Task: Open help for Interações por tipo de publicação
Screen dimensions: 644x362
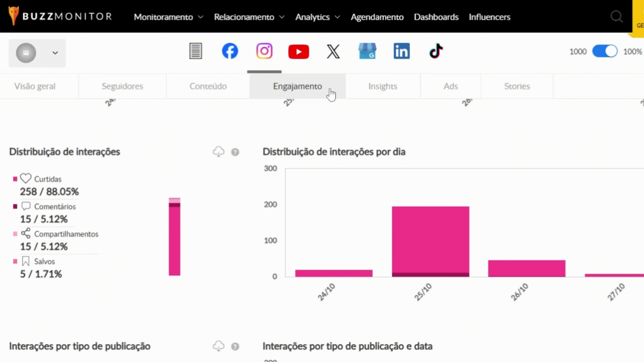Action: click(235, 347)
